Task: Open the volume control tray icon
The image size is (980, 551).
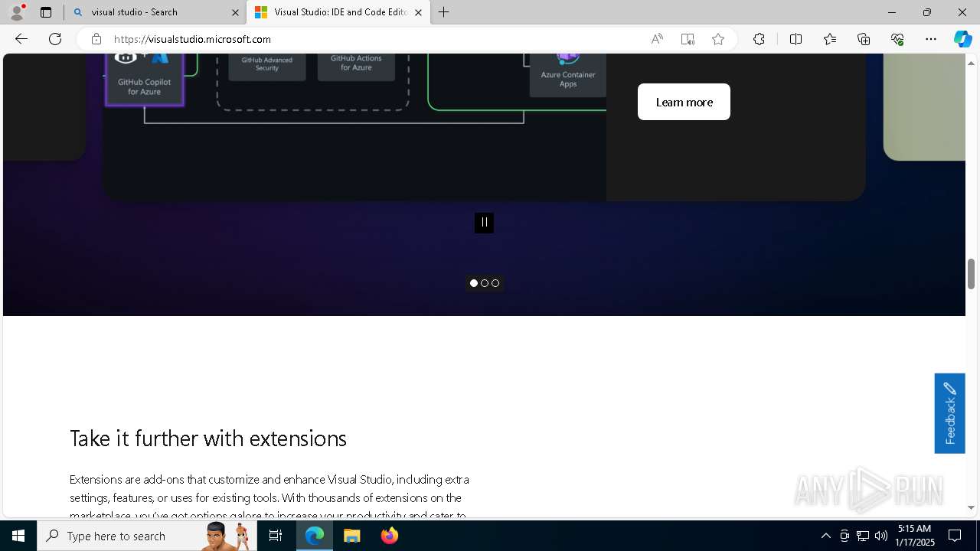Action: tap(881, 536)
